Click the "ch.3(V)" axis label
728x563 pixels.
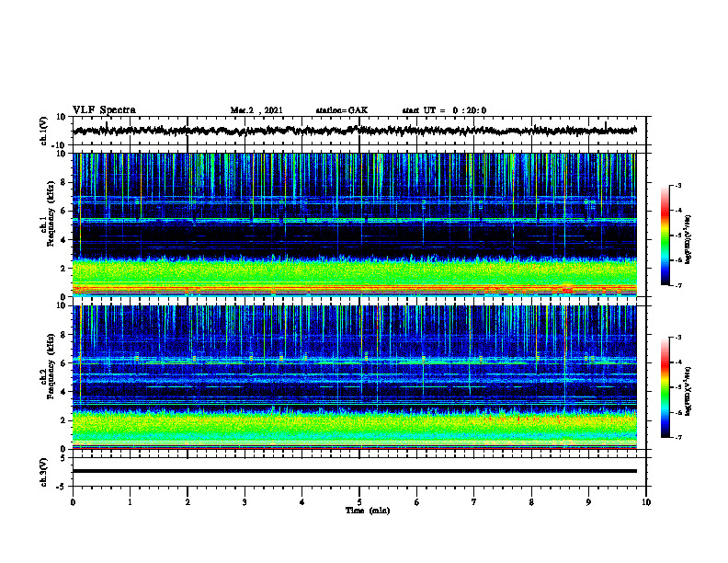[x=44, y=472]
